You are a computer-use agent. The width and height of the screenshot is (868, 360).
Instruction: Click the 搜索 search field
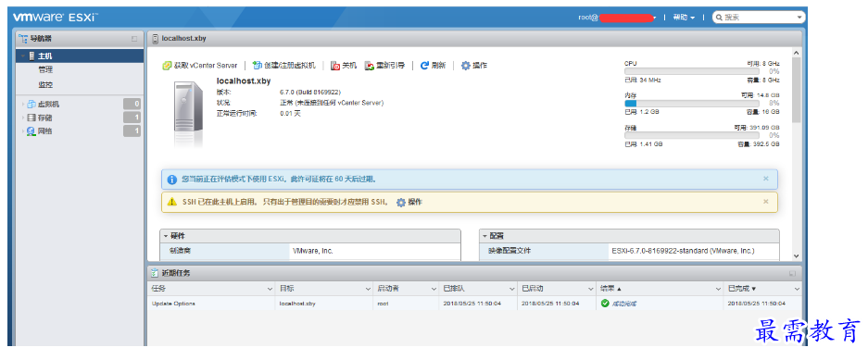click(x=759, y=18)
